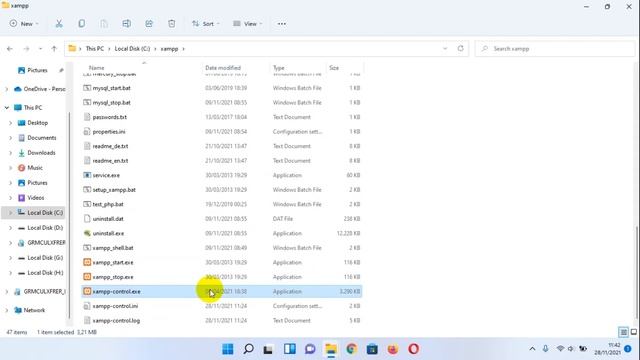This screenshot has height=360, width=640.
Task: Open the Sort dropdown menu
Action: 206,24
